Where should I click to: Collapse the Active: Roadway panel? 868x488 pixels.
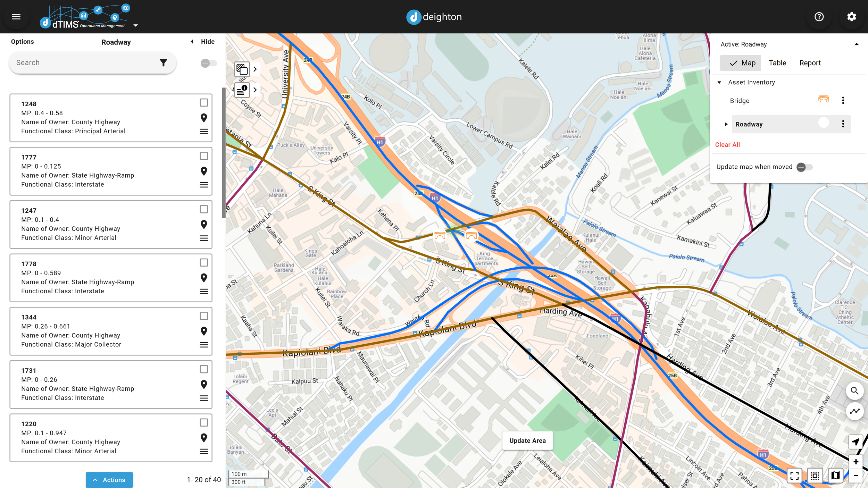coord(857,44)
